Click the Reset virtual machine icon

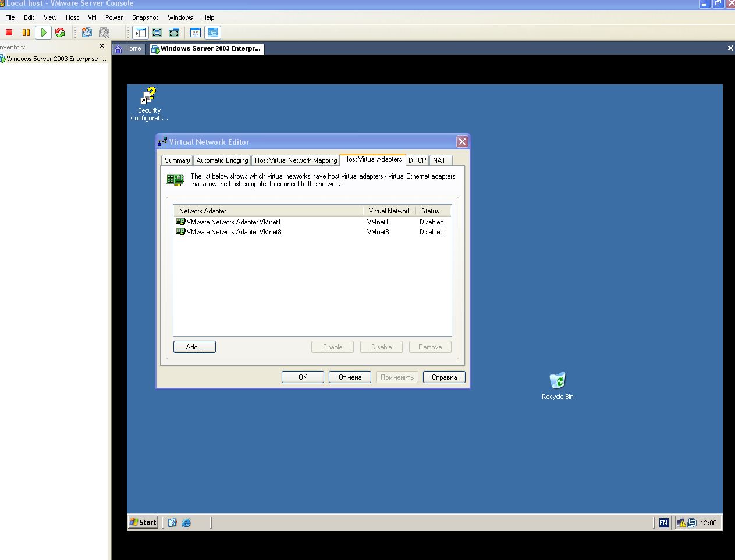(x=60, y=33)
